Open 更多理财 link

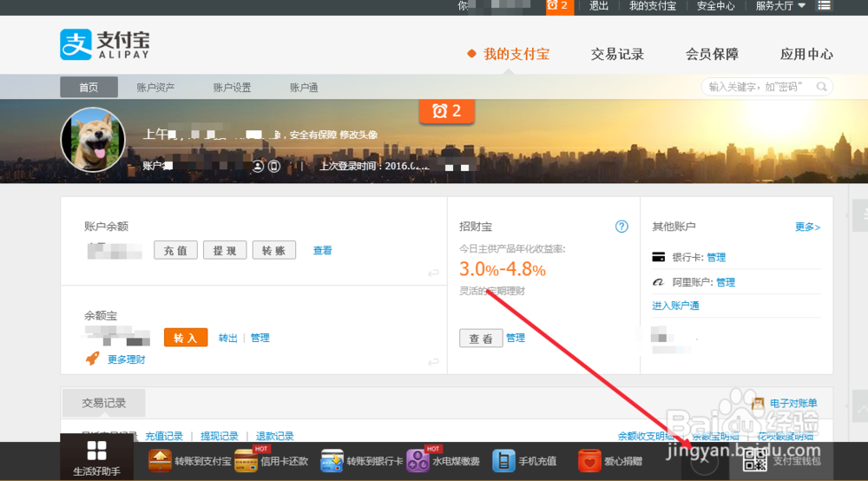(x=126, y=359)
